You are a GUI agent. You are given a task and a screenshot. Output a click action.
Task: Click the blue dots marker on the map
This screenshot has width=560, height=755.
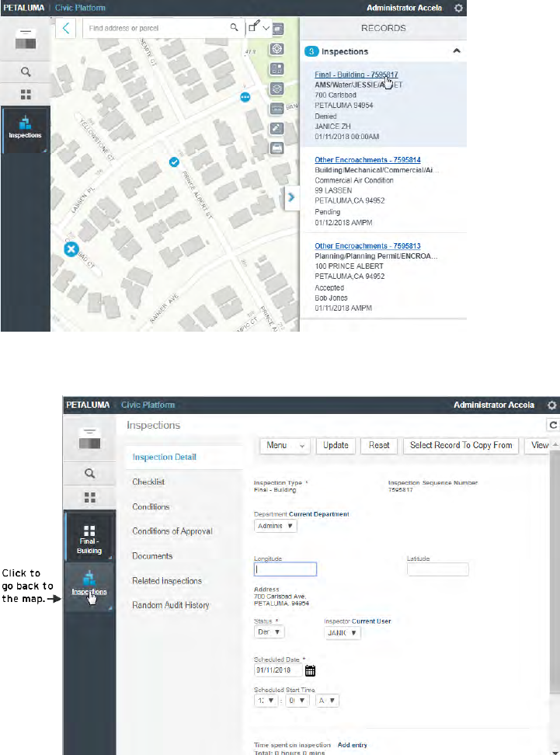tap(245, 97)
